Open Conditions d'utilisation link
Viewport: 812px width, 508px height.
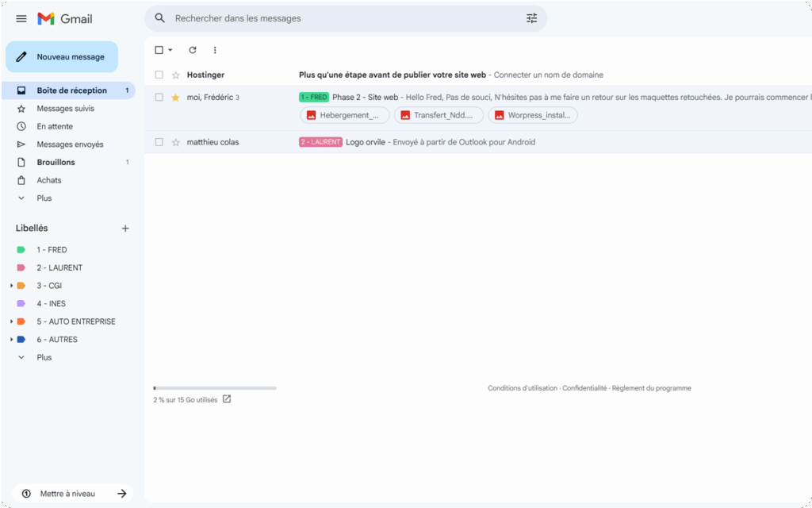[522, 388]
